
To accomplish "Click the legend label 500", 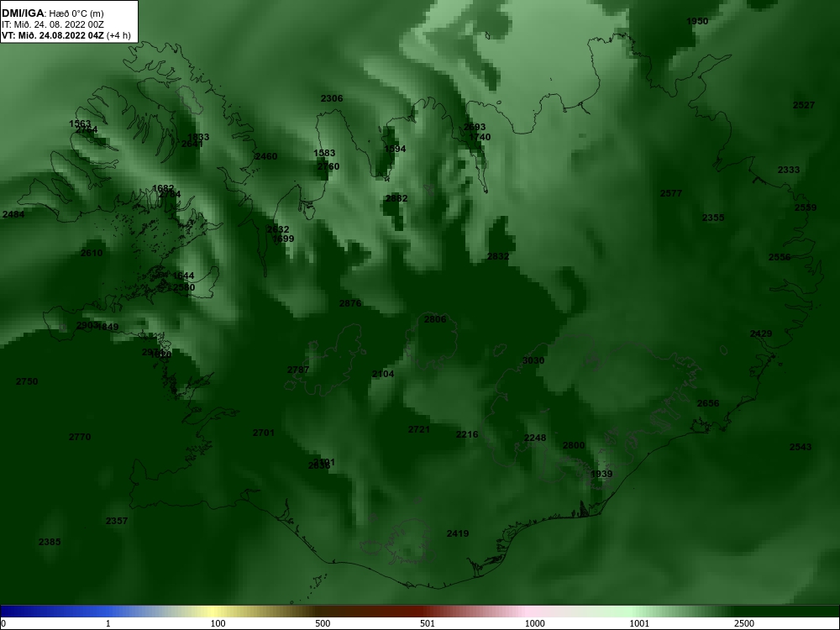I will point(323,623).
